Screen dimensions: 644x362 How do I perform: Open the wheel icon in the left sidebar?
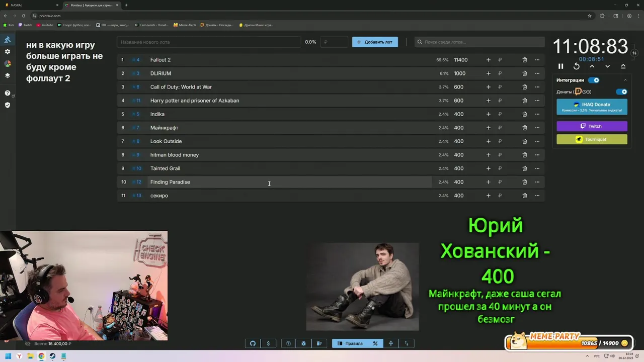pos(8,64)
